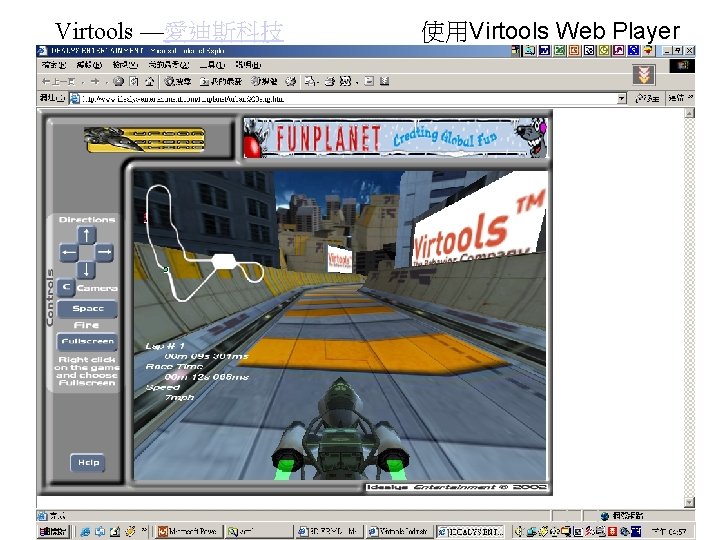
Task: Open the Search (搜尋) toolbar button
Action: point(178,82)
